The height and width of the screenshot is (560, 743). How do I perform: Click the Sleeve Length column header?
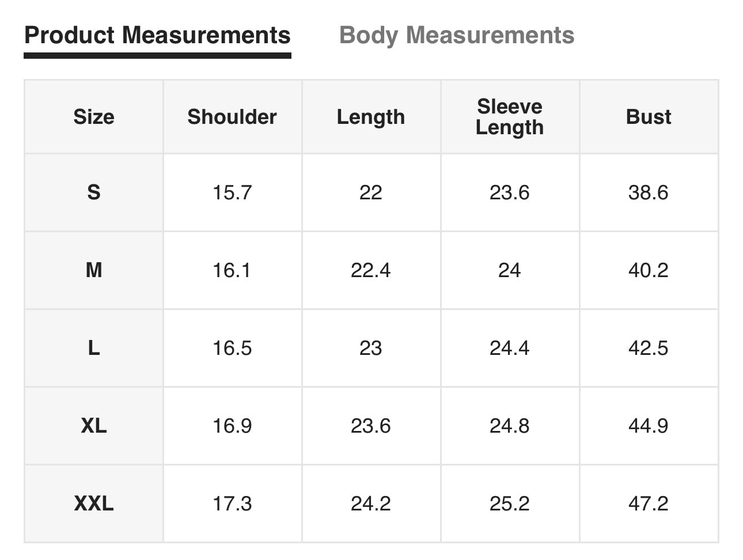510,117
